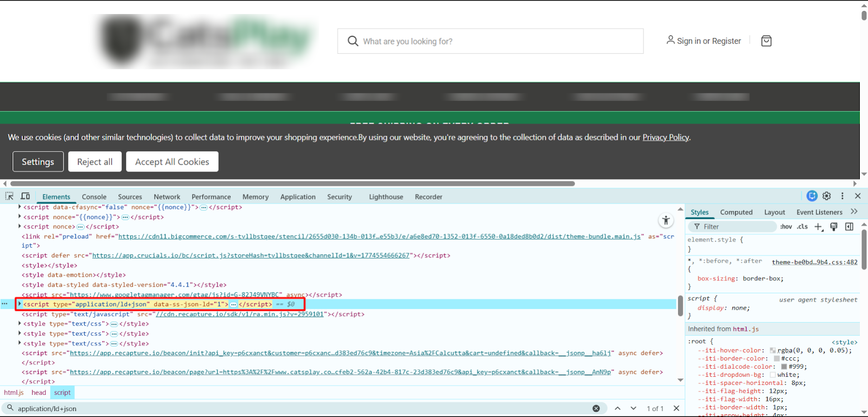
Task: Open the shopping cart icon
Action: [x=766, y=41]
